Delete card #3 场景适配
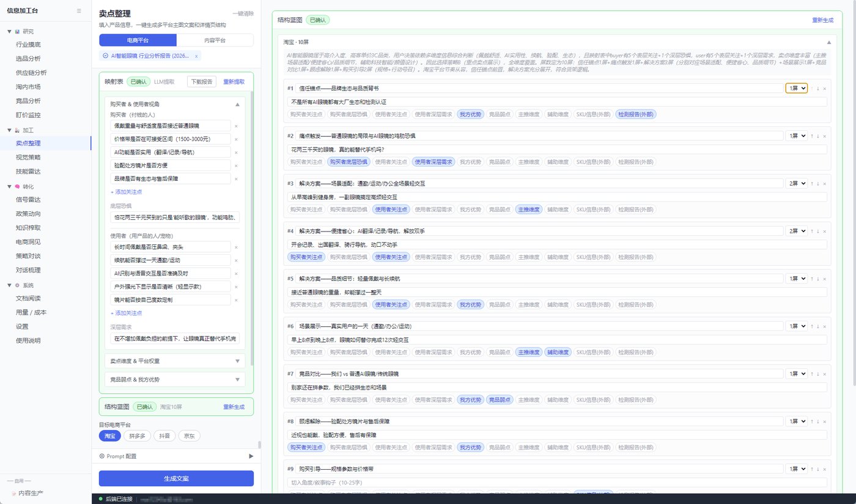 tap(824, 183)
